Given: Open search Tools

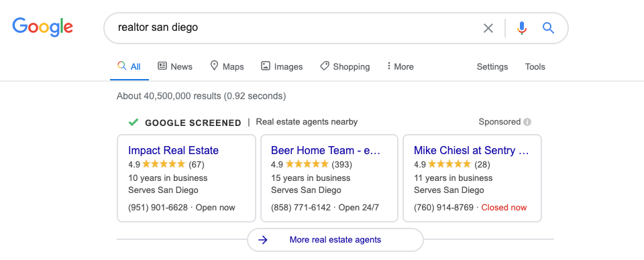Looking at the screenshot, I should [535, 67].
